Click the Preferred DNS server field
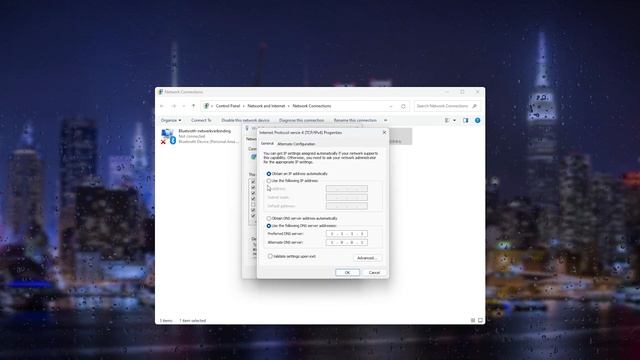Viewport: 640px width, 360px height. (x=347, y=234)
